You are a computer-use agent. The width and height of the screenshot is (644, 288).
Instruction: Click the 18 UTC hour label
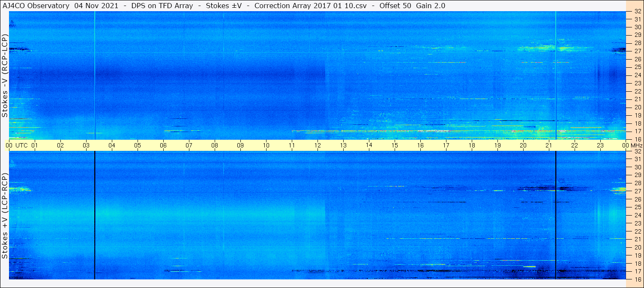tap(472, 145)
